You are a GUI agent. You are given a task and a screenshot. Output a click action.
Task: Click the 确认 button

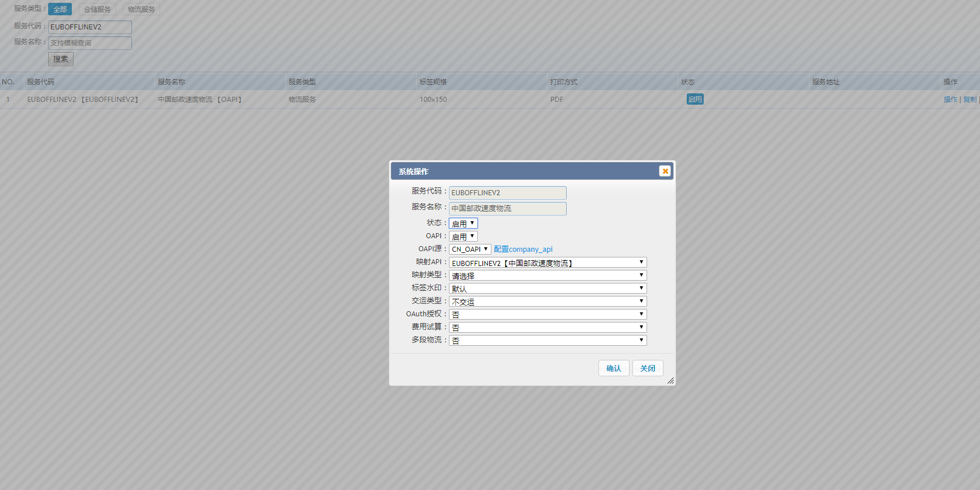click(614, 368)
